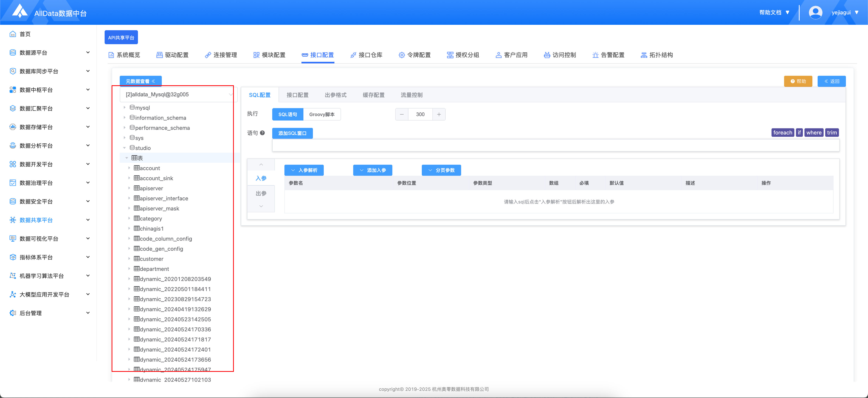Click the 数据共享平台 sidebar icon

pyautogui.click(x=13, y=220)
